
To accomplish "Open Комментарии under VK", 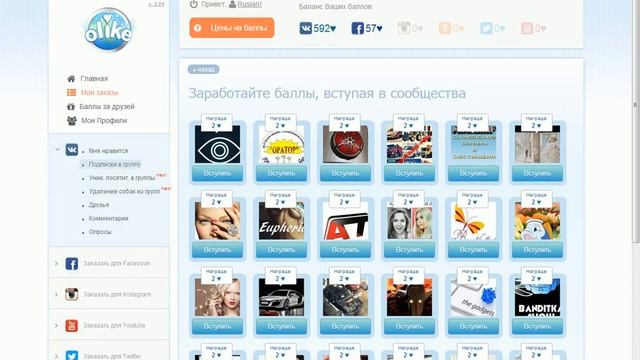I will point(109,218).
